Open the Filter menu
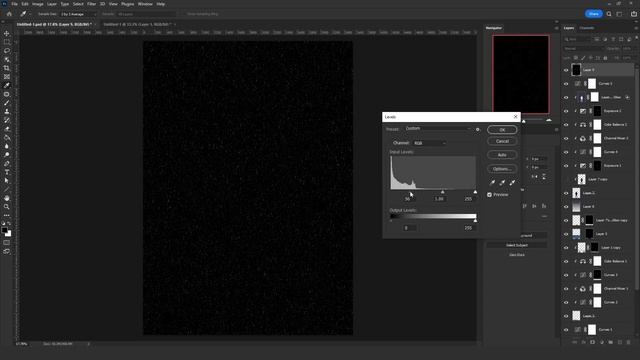 click(x=91, y=4)
